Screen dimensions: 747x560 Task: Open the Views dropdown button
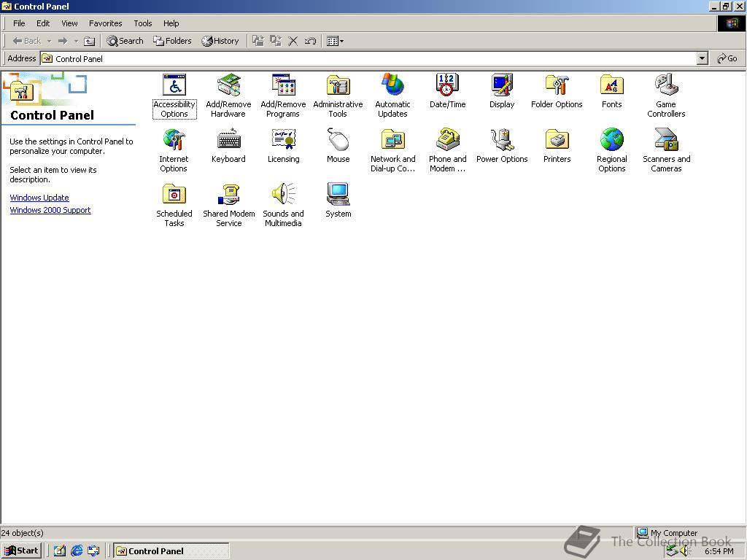pos(336,41)
